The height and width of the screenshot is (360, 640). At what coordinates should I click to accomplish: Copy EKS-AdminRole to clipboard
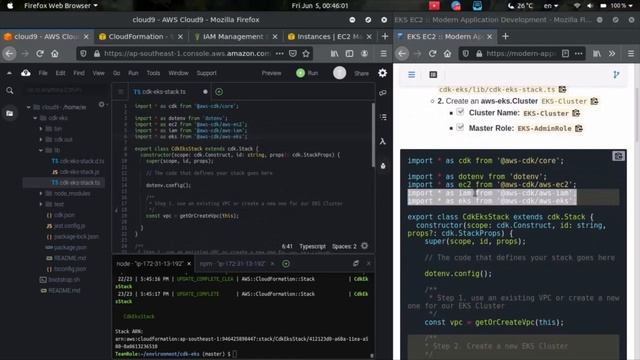point(579,128)
